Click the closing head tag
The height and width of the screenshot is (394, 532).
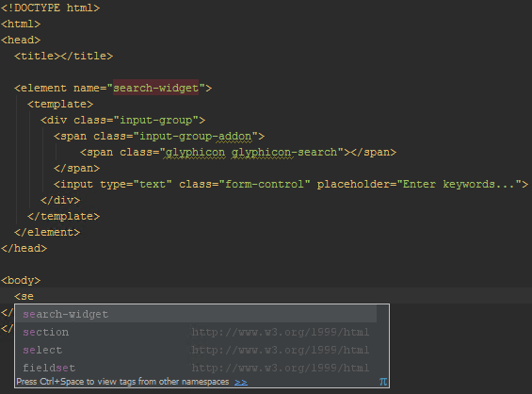(x=24, y=248)
